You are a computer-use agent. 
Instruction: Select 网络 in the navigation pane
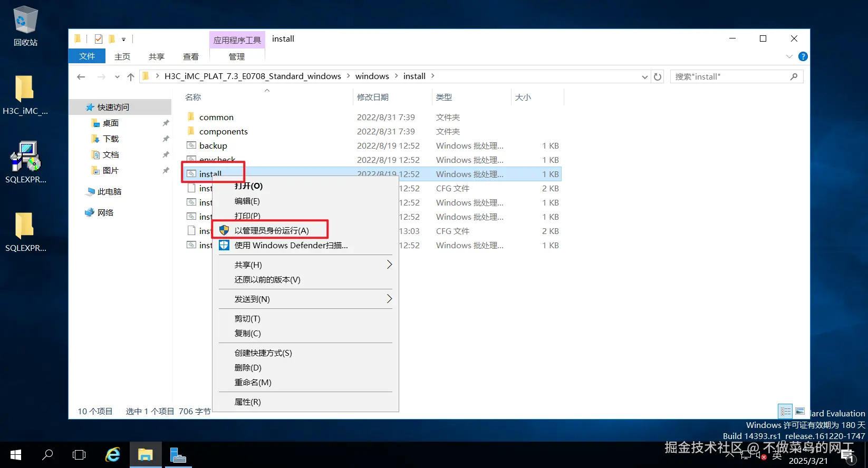click(100, 212)
